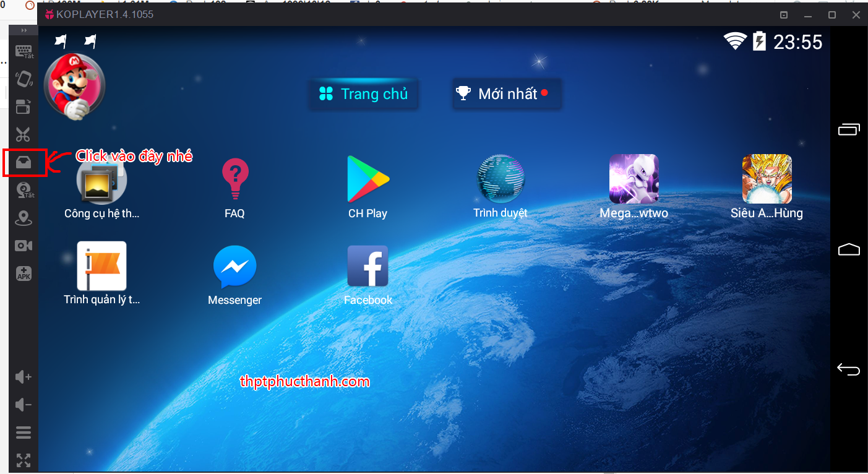Image resolution: width=868 pixels, height=474 pixels.
Task: Tap the Android home button
Action: (849, 249)
